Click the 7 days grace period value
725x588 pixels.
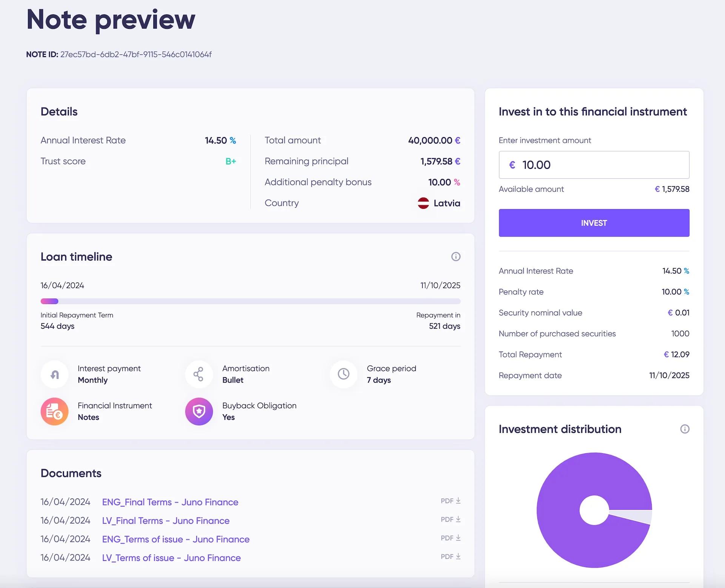(379, 380)
